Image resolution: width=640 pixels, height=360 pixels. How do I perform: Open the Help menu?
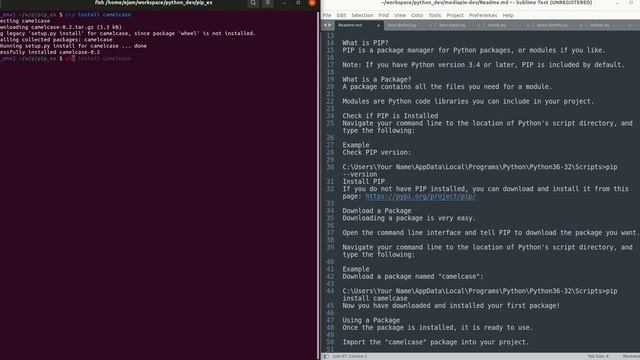[508, 15]
